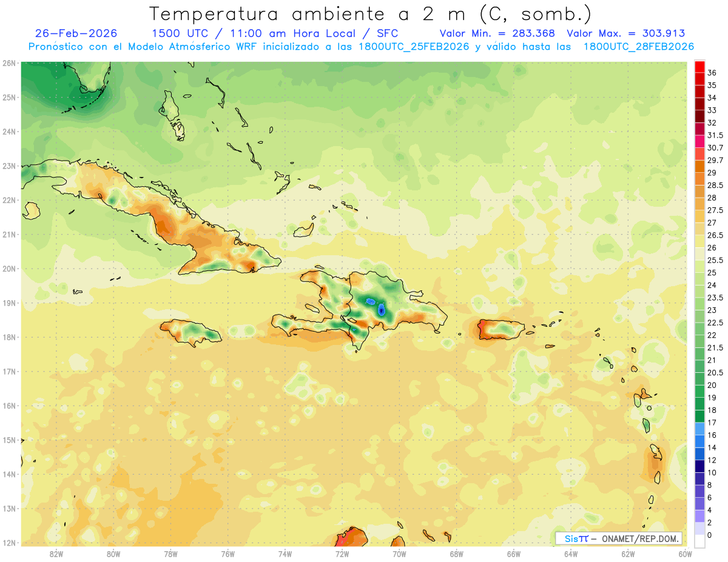Click the legend value '8'

pyautogui.click(x=710, y=485)
